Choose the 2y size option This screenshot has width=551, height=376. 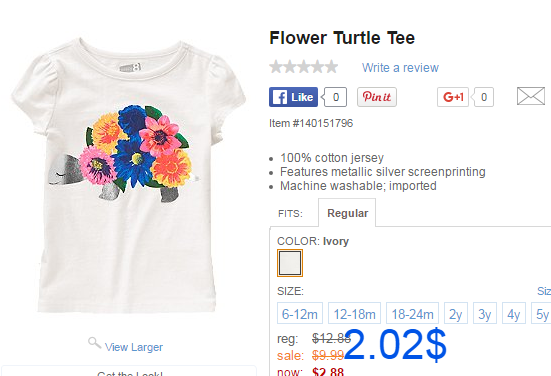(x=456, y=313)
